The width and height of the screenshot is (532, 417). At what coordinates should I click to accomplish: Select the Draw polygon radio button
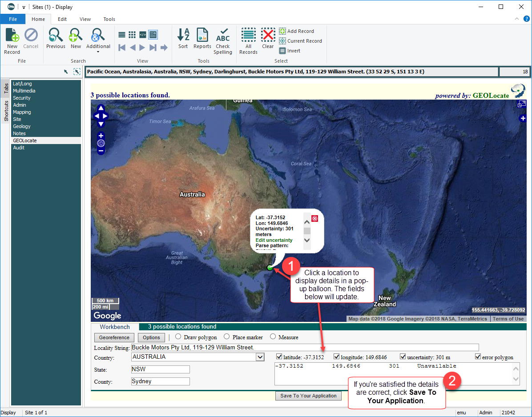pos(178,337)
